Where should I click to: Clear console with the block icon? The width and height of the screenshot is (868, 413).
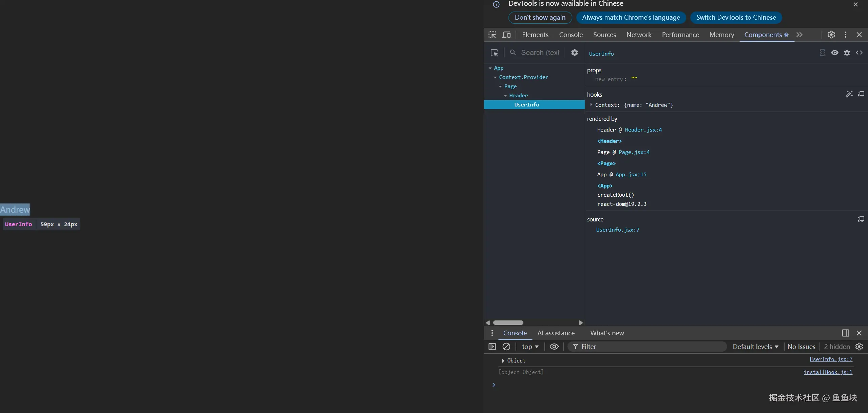pos(506,347)
